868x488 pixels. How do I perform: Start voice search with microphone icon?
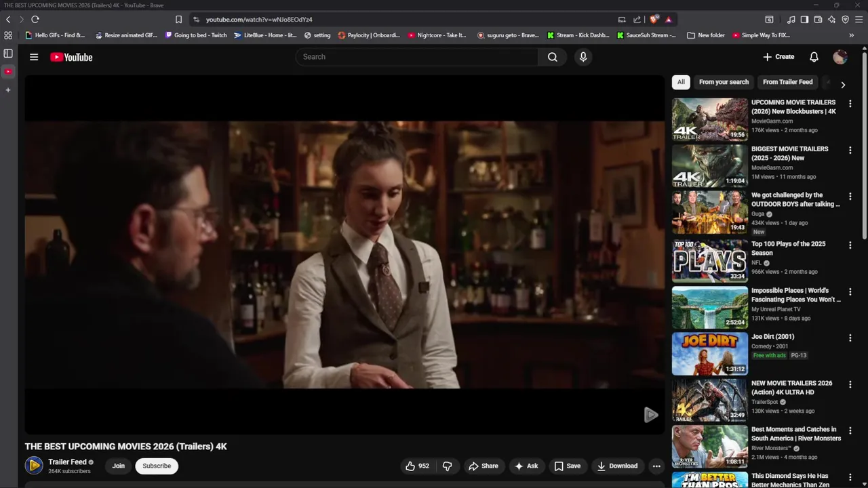[x=583, y=57]
